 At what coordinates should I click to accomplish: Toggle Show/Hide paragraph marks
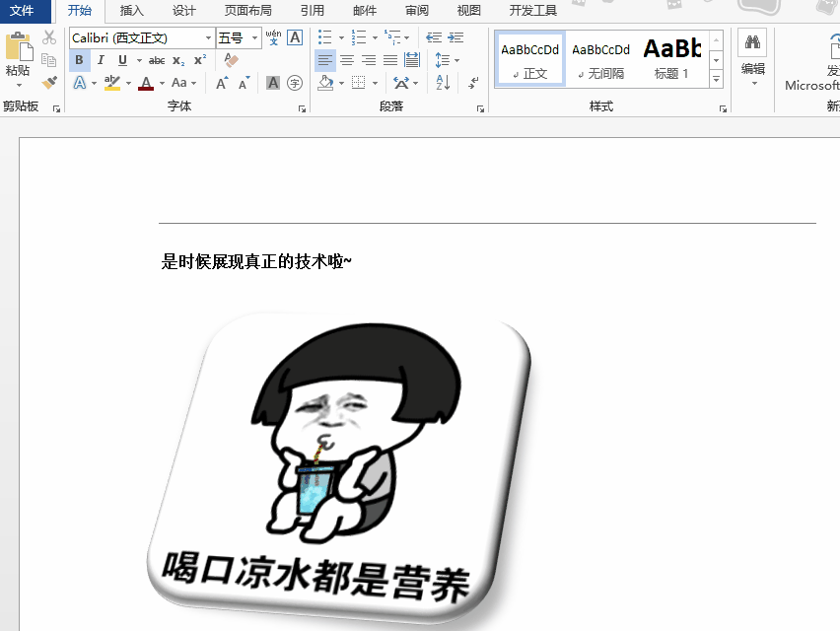473,83
